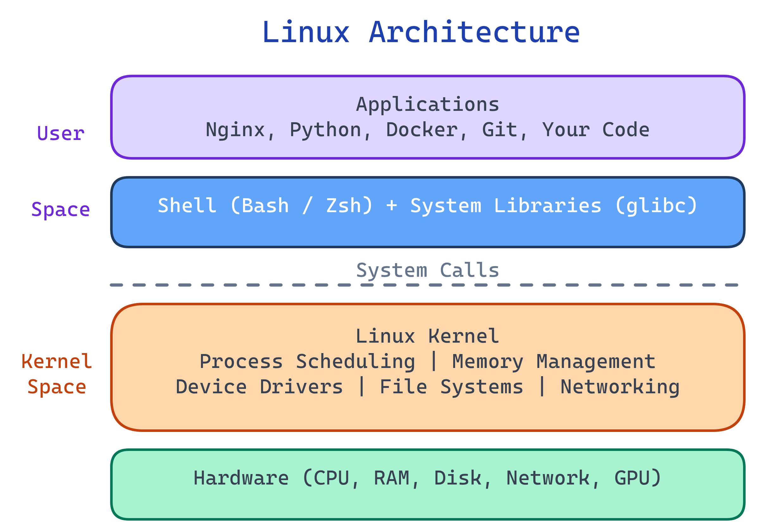Click the File Systems text

point(450,387)
